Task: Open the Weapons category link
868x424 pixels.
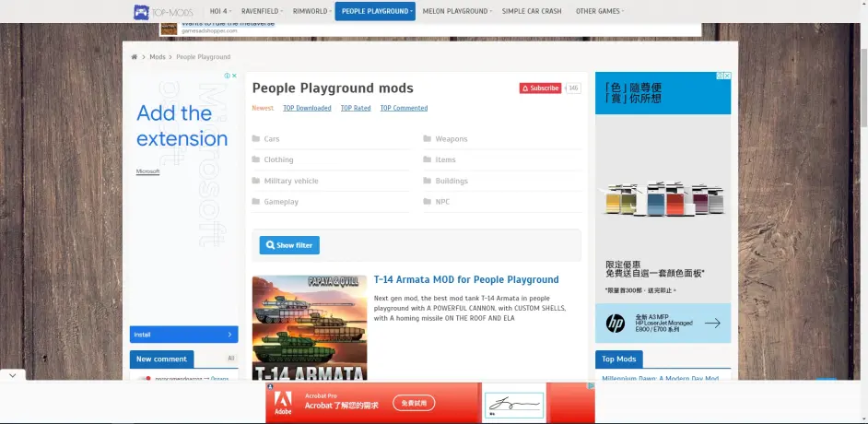Action: click(x=452, y=139)
